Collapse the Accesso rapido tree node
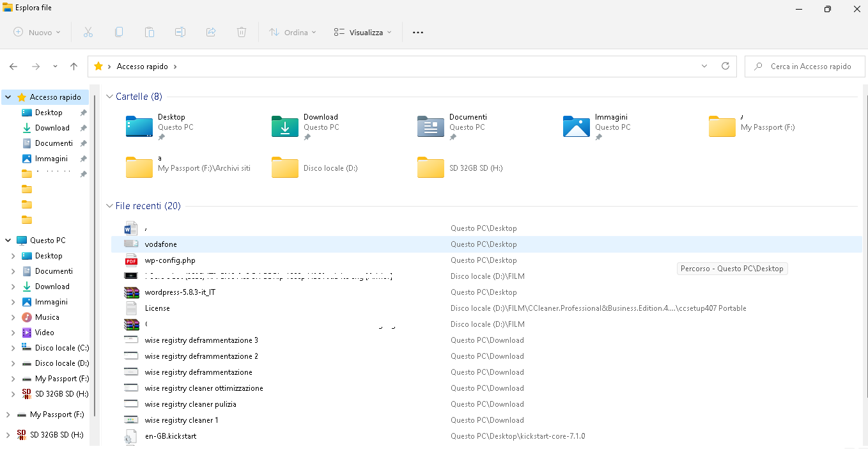 point(8,97)
